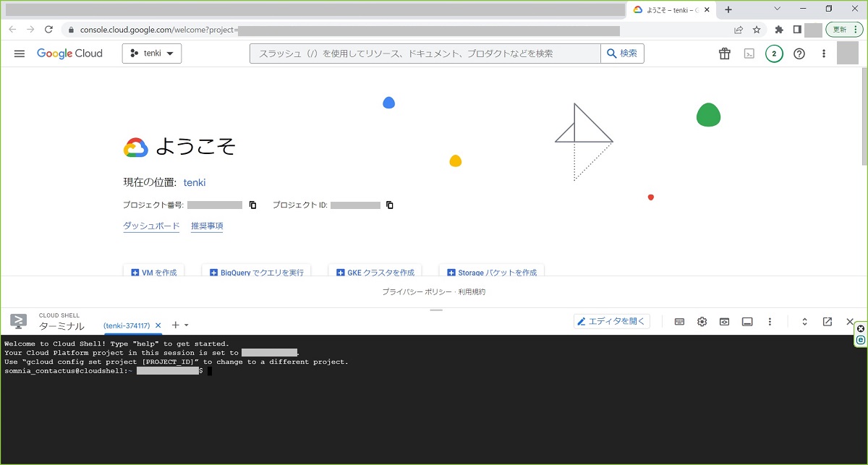Click the resource search input field
Viewport: 868px width, 465px height.
tap(425, 54)
